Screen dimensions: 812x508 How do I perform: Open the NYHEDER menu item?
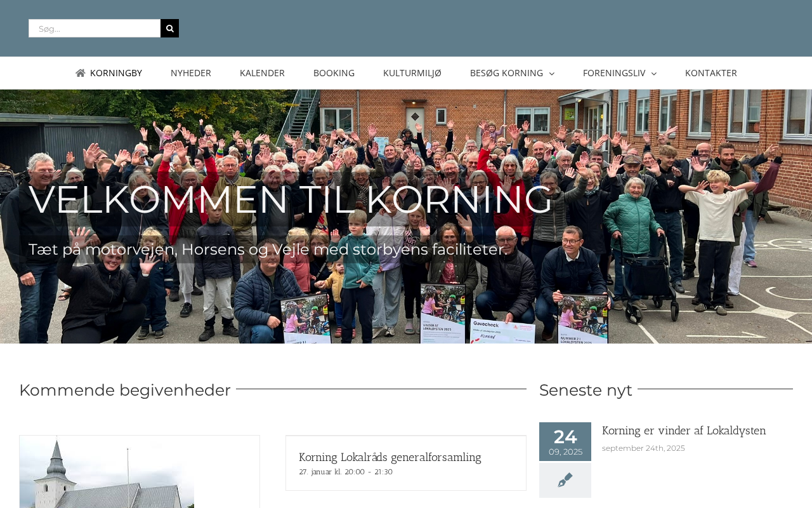[191, 73]
